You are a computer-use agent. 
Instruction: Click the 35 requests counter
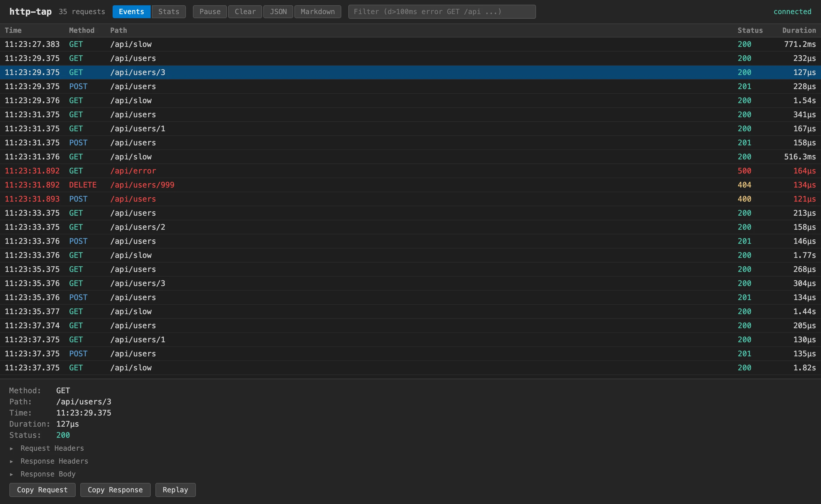tap(82, 12)
